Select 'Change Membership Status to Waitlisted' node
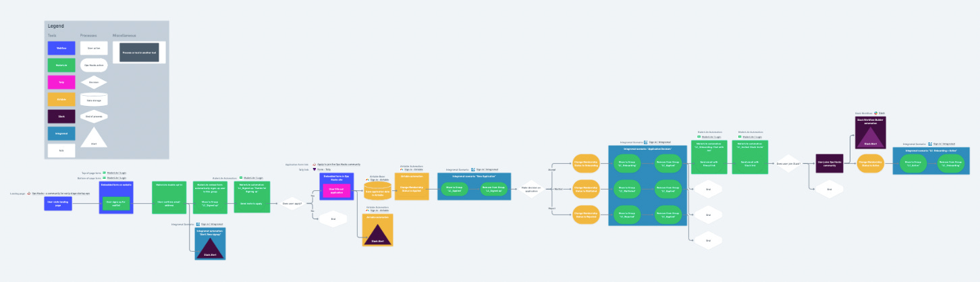The width and height of the screenshot is (980, 282). (x=587, y=190)
